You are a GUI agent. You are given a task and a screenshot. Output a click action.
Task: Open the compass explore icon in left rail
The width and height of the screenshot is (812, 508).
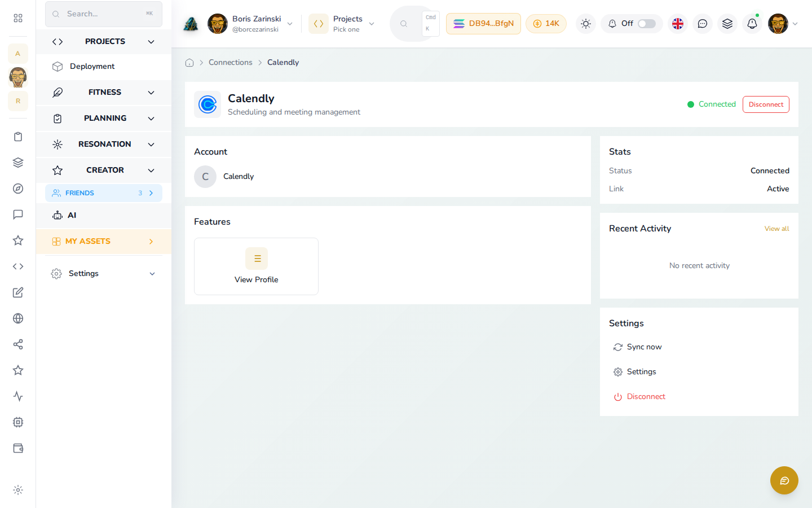click(18, 189)
